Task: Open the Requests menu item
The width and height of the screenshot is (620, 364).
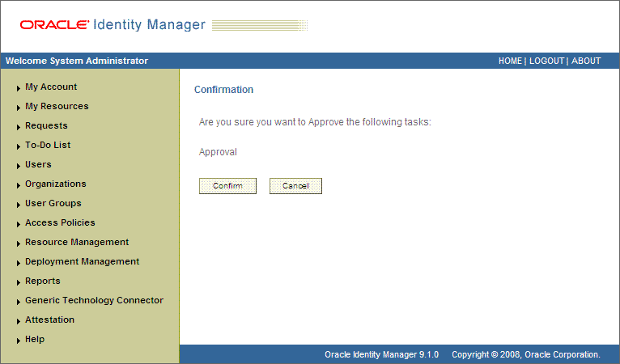Action: click(x=46, y=125)
